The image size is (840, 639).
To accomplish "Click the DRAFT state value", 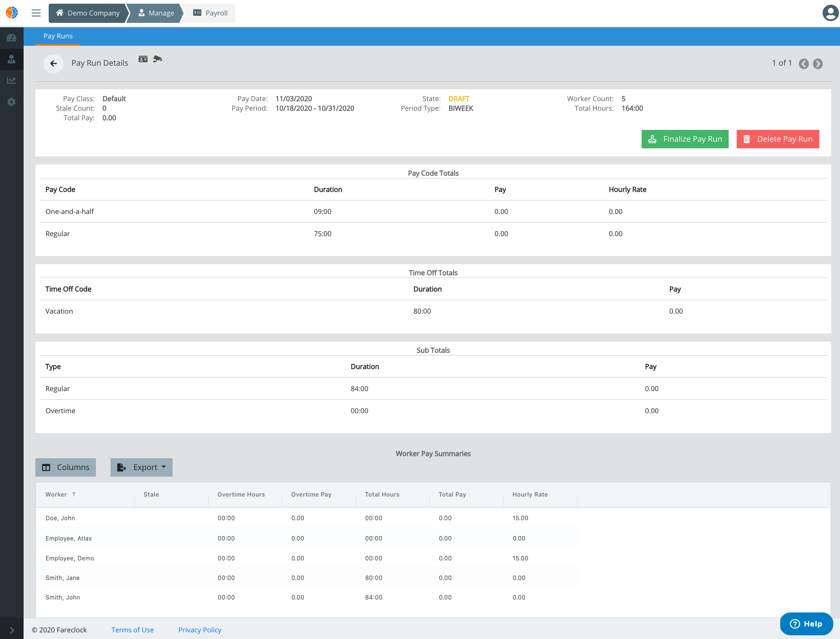I will click(x=459, y=99).
